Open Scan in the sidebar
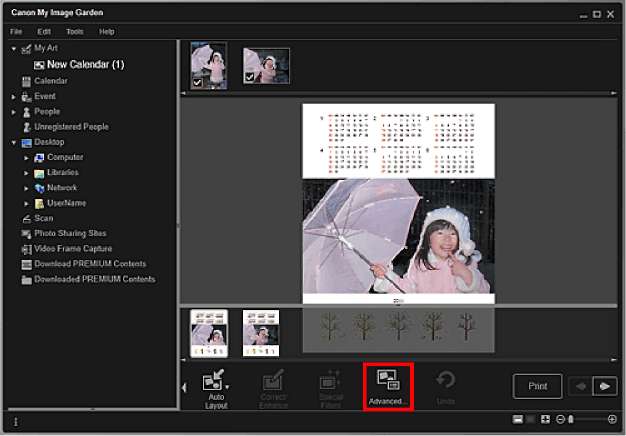This screenshot has height=436, width=626. pyautogui.click(x=44, y=218)
